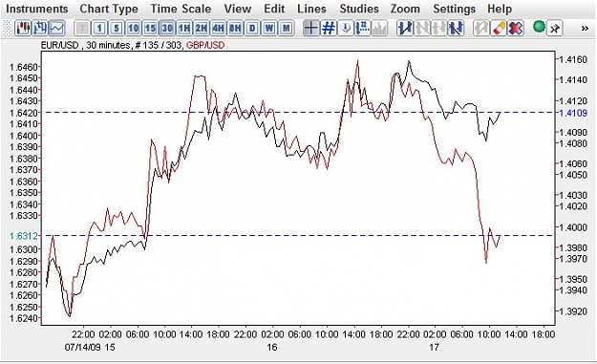Screen dimensions: 597x364
Task: Click the greyed volume histogram icon
Action: (x=379, y=28)
